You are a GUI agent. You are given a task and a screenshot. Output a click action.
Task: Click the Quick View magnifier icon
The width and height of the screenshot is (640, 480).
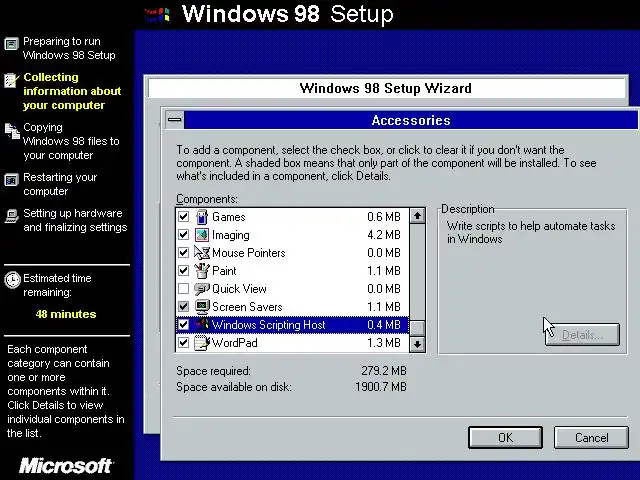[x=202, y=289]
